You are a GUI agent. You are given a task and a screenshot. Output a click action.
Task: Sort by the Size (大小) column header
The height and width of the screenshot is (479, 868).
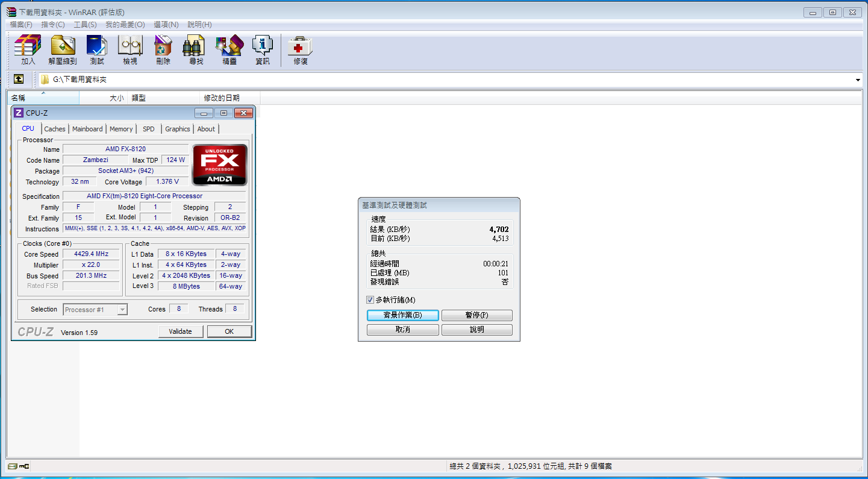103,98
